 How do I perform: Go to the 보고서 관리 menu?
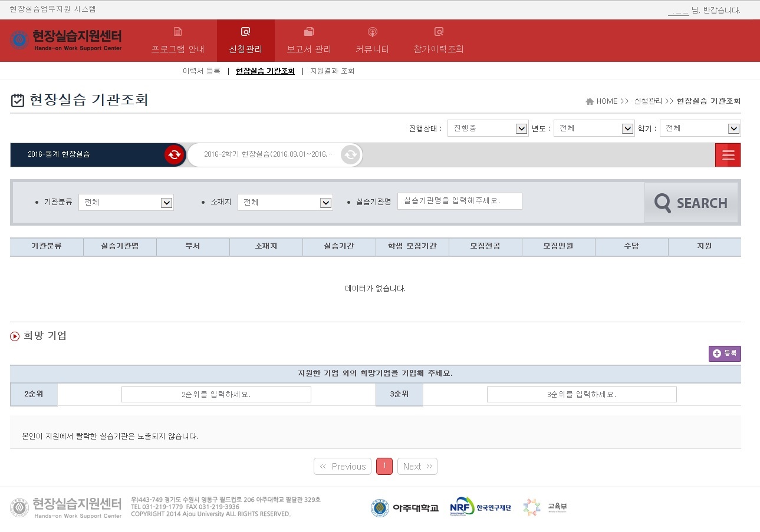(x=309, y=41)
